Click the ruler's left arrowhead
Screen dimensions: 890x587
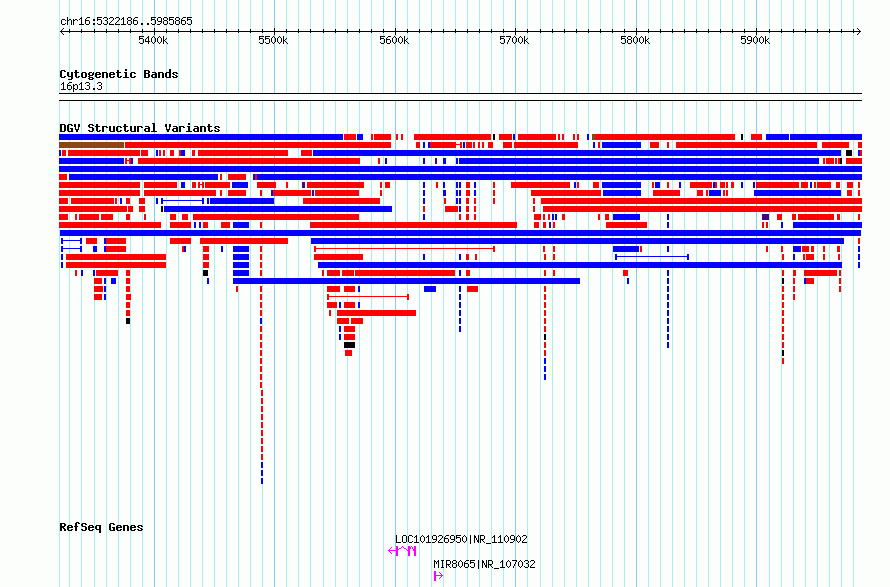pyautogui.click(x=62, y=31)
